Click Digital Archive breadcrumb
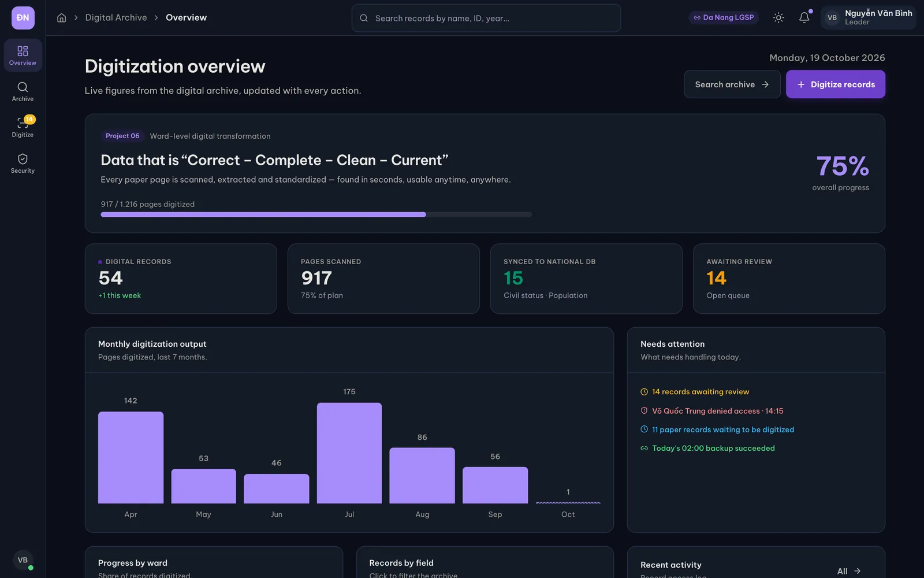The image size is (924, 578). (116, 18)
